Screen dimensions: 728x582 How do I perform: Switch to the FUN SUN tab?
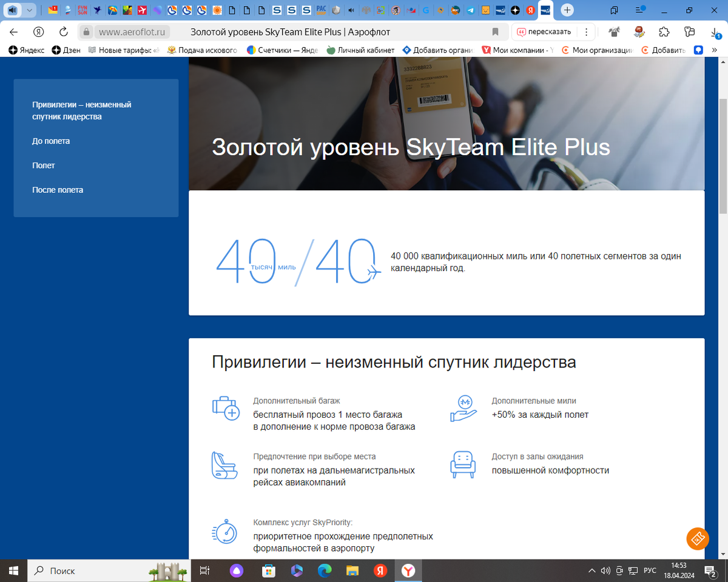83,10
